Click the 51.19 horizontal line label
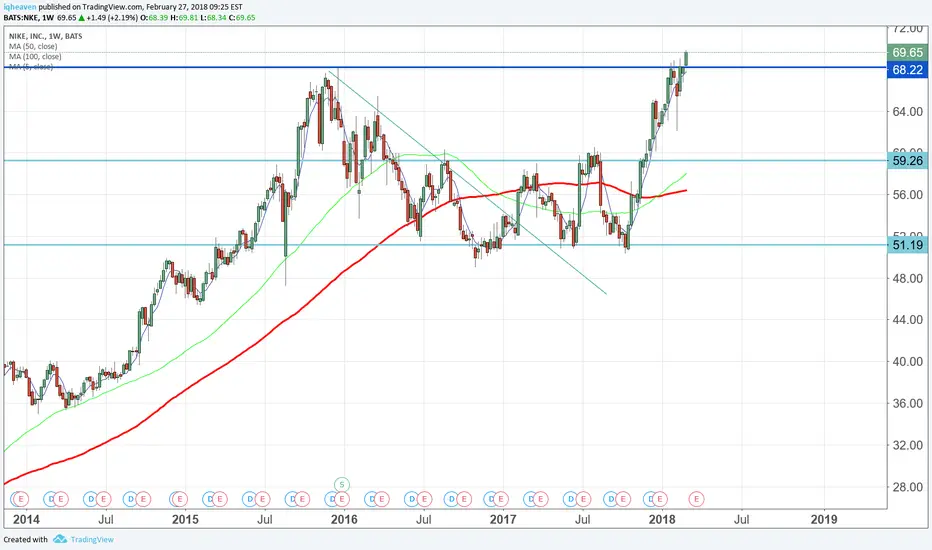This screenshot has height=550, width=932. [908, 244]
